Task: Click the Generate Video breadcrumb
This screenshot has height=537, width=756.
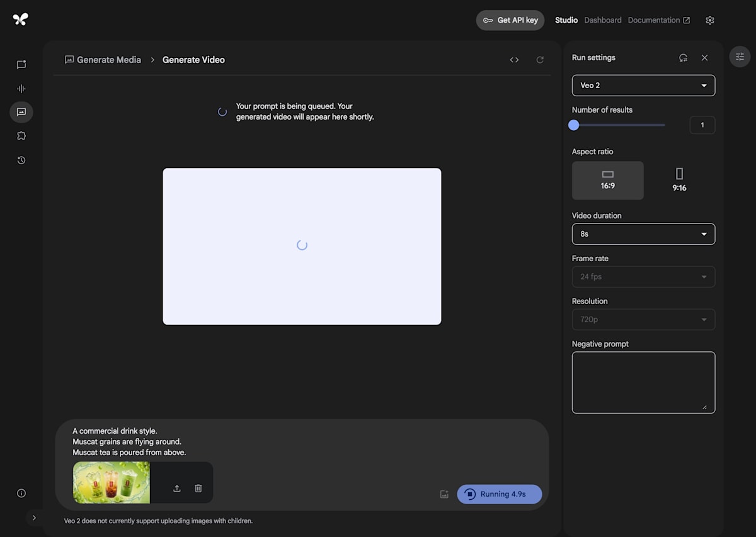Action: click(x=193, y=60)
